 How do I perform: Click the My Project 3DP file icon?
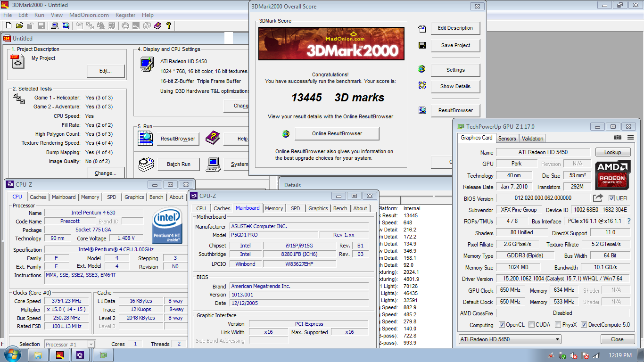click(x=18, y=61)
